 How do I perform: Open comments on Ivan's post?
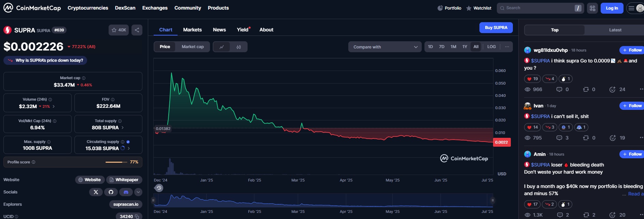(x=559, y=138)
